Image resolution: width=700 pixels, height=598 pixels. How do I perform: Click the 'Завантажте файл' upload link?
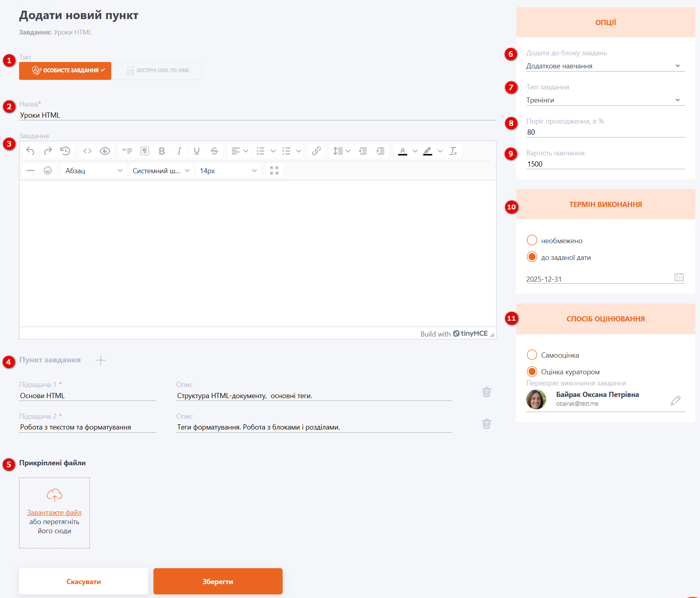(54, 513)
